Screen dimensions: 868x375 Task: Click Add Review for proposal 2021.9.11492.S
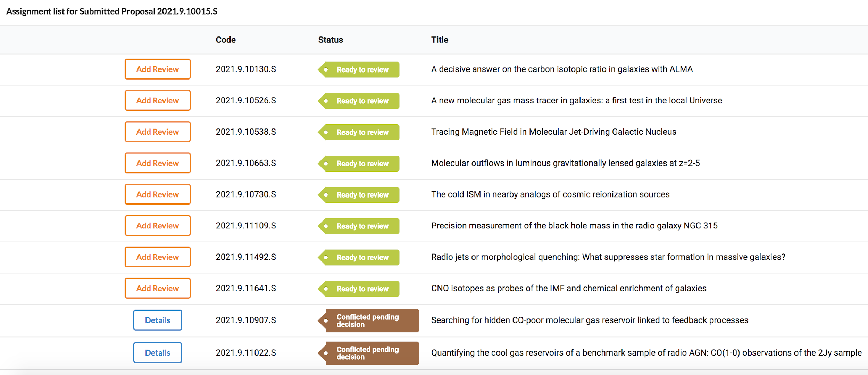tap(158, 257)
